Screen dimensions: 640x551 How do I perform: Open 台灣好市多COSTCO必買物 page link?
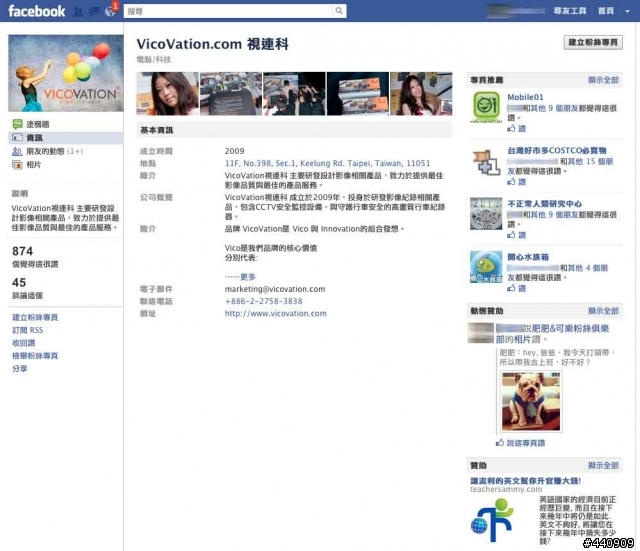tap(557, 150)
